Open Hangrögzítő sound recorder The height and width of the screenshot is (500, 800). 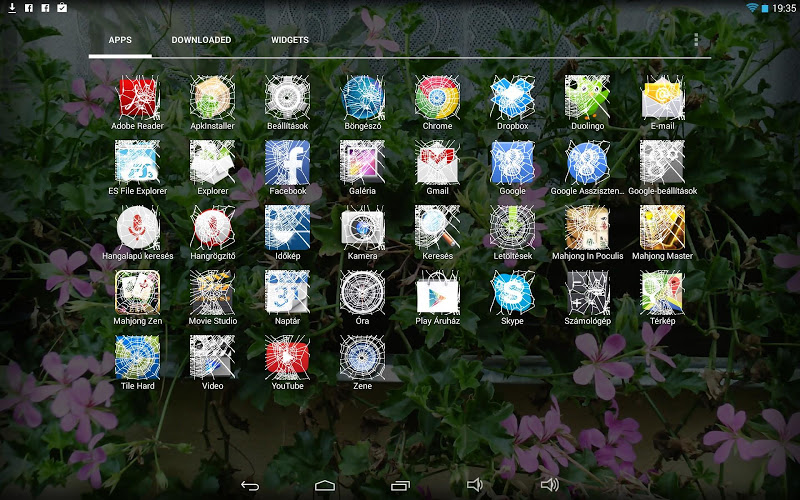pyautogui.click(x=212, y=228)
